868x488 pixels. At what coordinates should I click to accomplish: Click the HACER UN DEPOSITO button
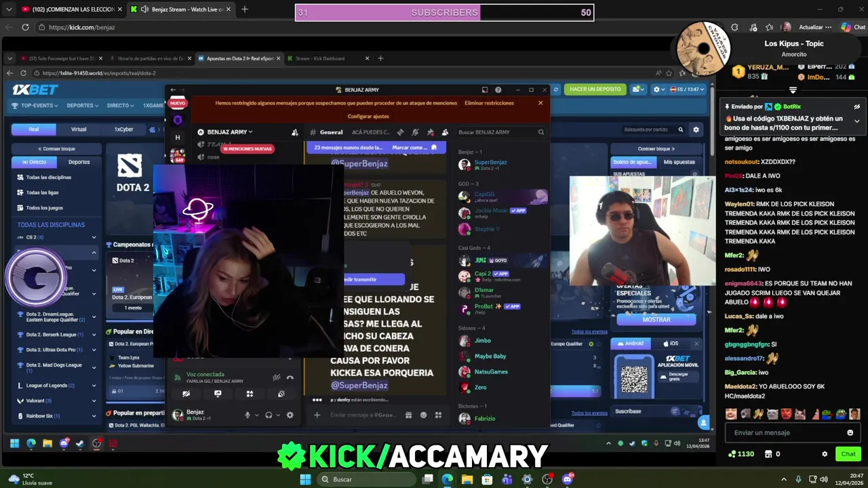pyautogui.click(x=595, y=89)
